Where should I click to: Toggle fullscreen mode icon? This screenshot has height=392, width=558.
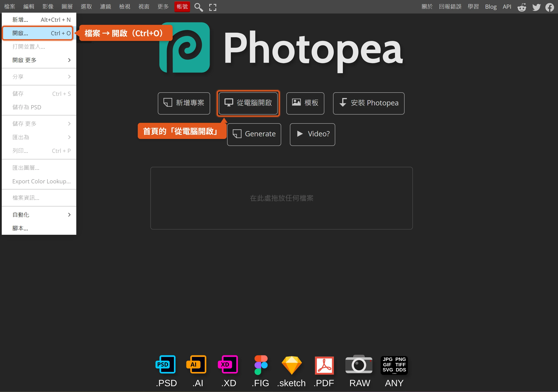click(x=213, y=7)
